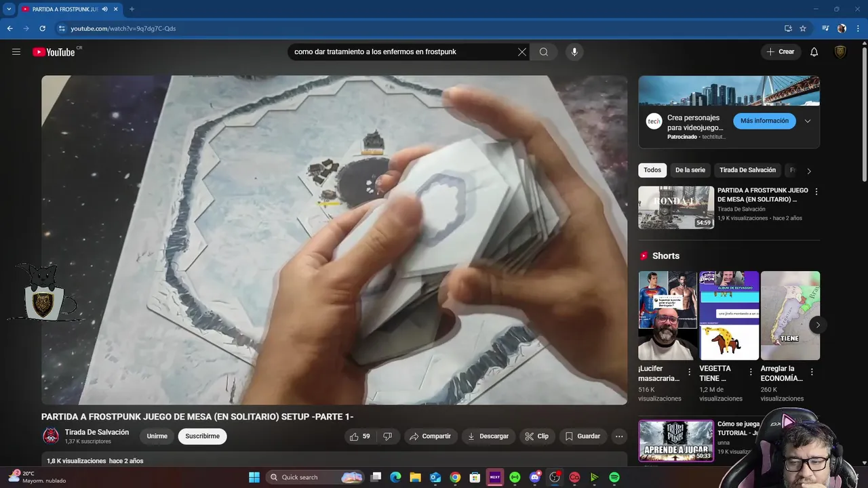This screenshot has width=868, height=488.
Task: Open the Tirada De Salvación channel avatar
Action: [51, 436]
